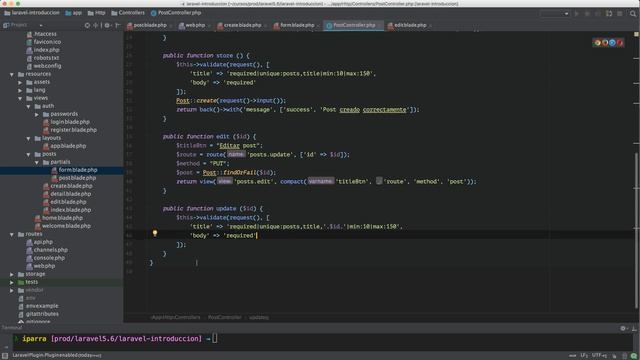Image resolution: width=640 pixels, height=360 pixels.
Task: Close the PostController.php tab
Action: click(379, 26)
